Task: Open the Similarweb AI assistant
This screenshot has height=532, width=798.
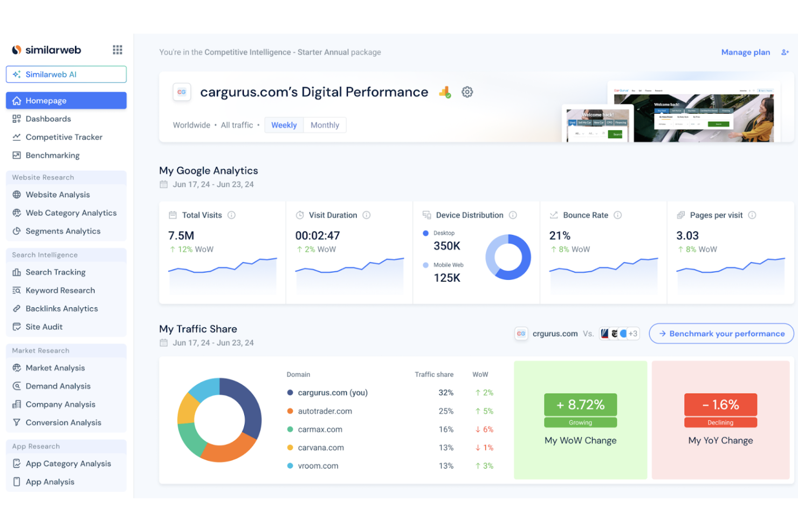Action: (x=66, y=74)
